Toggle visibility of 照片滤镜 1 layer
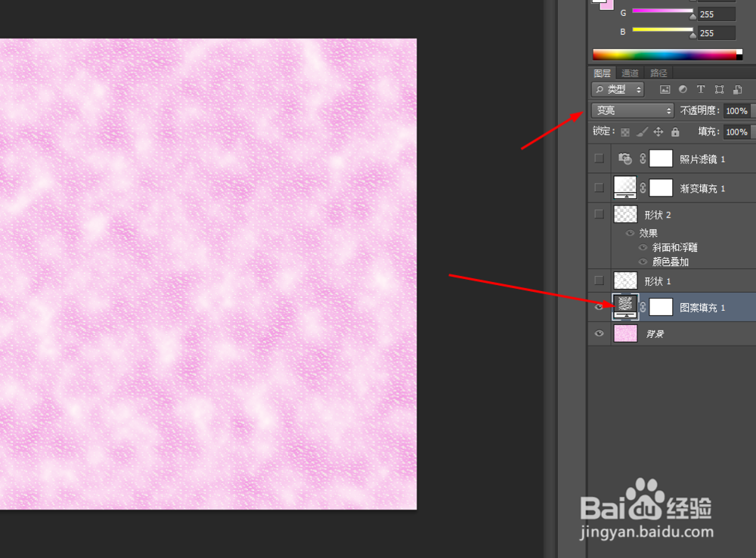The height and width of the screenshot is (558, 756). point(599,158)
